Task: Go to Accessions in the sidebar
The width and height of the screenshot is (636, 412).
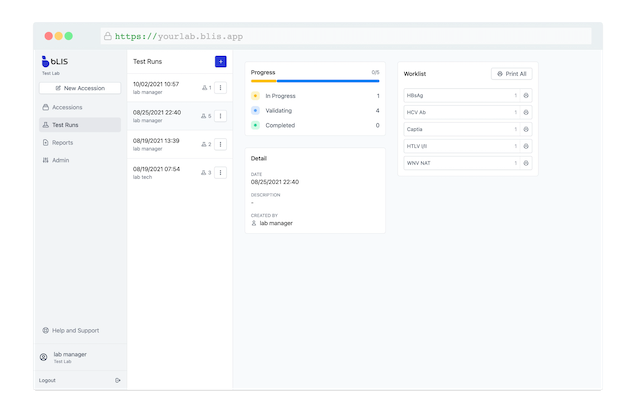Action: (67, 107)
